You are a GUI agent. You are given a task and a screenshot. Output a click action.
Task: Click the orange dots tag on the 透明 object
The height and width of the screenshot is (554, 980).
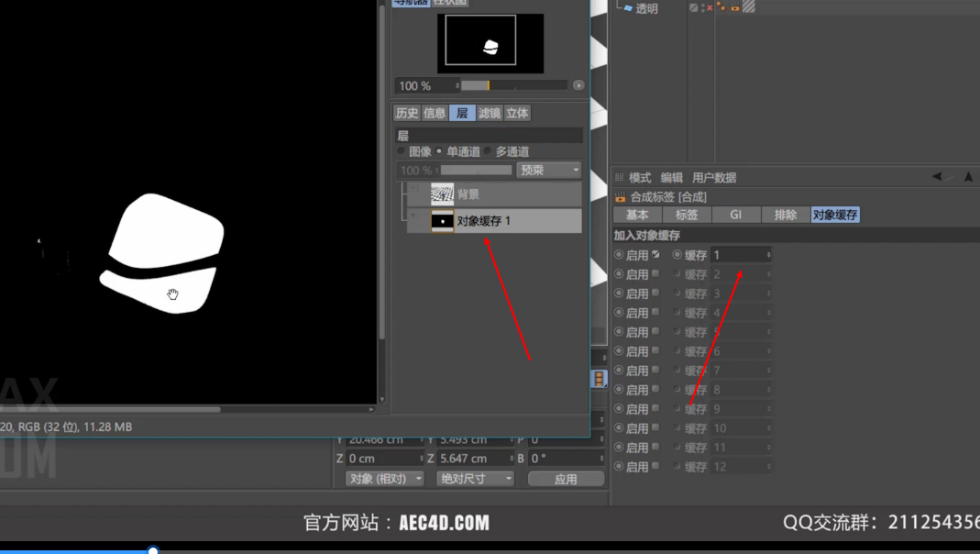click(x=721, y=7)
